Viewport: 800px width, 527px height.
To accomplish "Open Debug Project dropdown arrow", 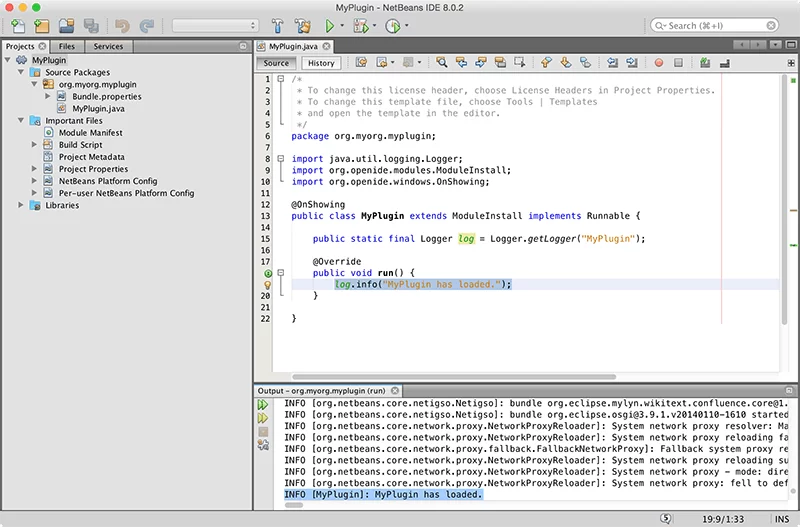I will coord(374,26).
